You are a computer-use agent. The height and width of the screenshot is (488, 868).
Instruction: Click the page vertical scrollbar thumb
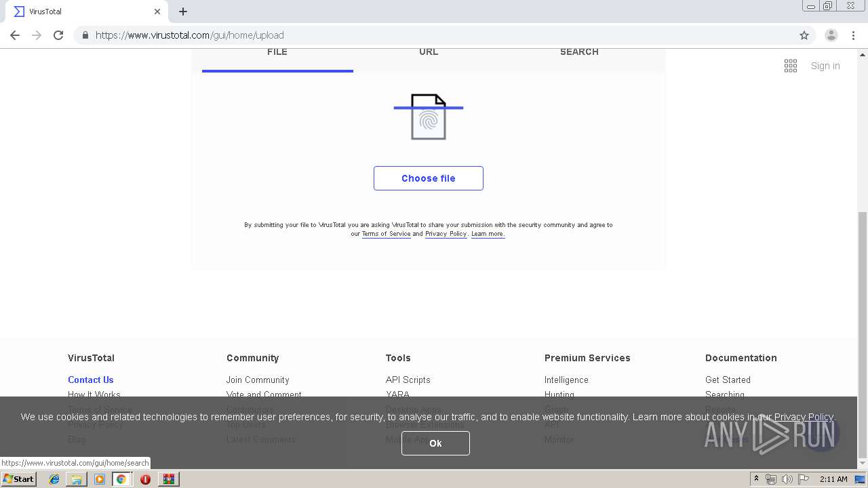(x=863, y=333)
